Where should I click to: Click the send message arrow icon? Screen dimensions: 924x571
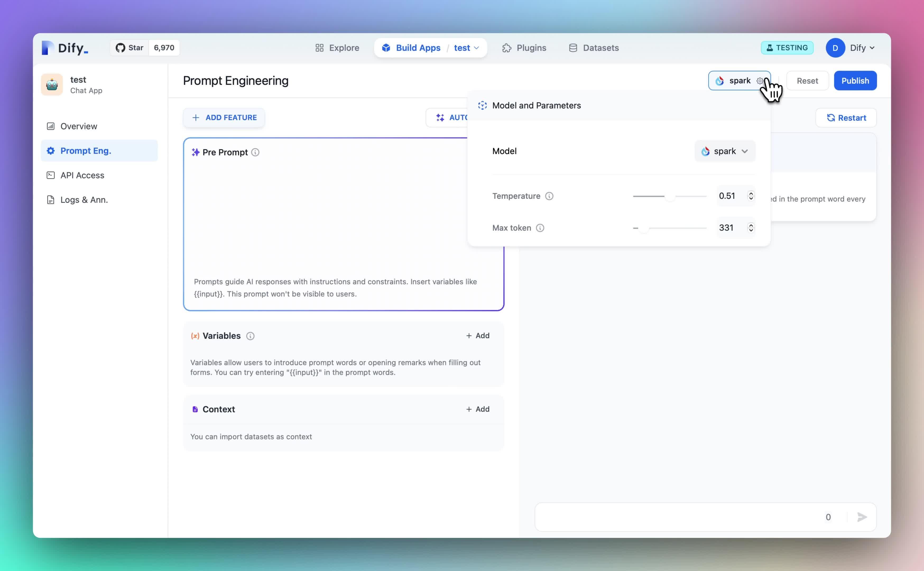click(862, 517)
